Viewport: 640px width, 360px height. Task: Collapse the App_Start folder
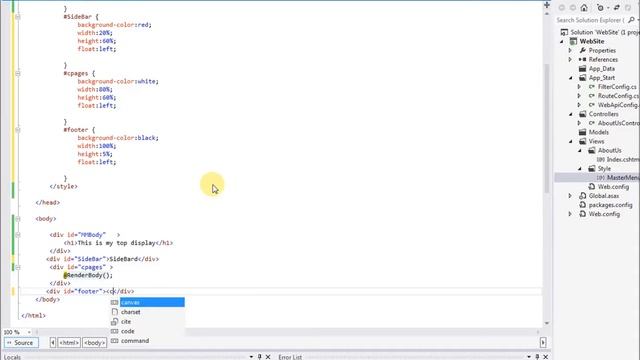[571, 78]
